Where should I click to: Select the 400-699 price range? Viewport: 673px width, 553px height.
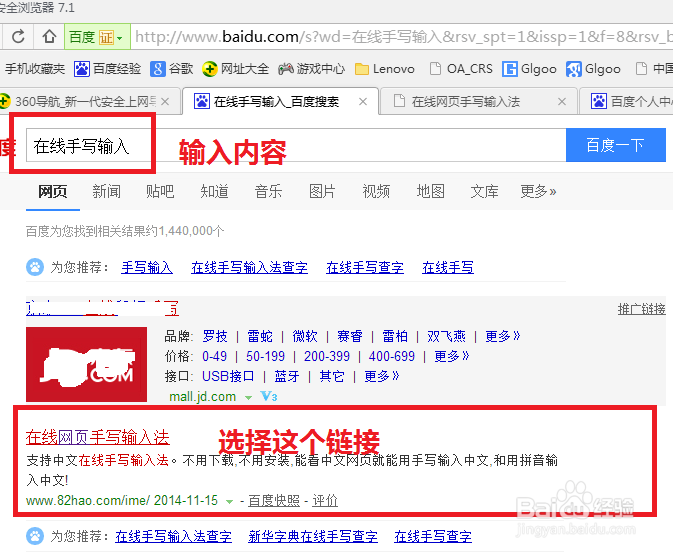392,356
